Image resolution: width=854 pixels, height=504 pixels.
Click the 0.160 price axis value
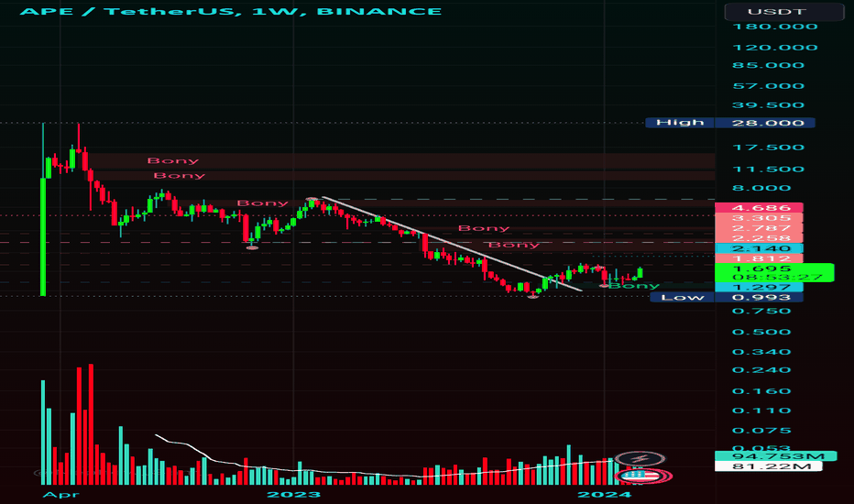pyautogui.click(x=761, y=391)
